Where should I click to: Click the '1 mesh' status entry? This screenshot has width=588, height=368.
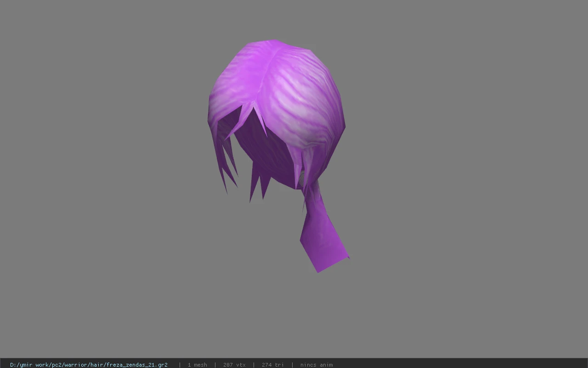coord(198,365)
